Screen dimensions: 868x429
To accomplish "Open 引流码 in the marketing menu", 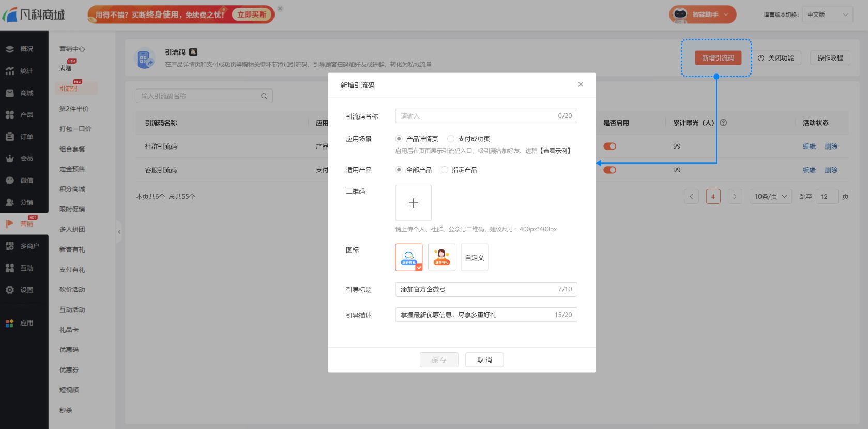I will click(68, 89).
